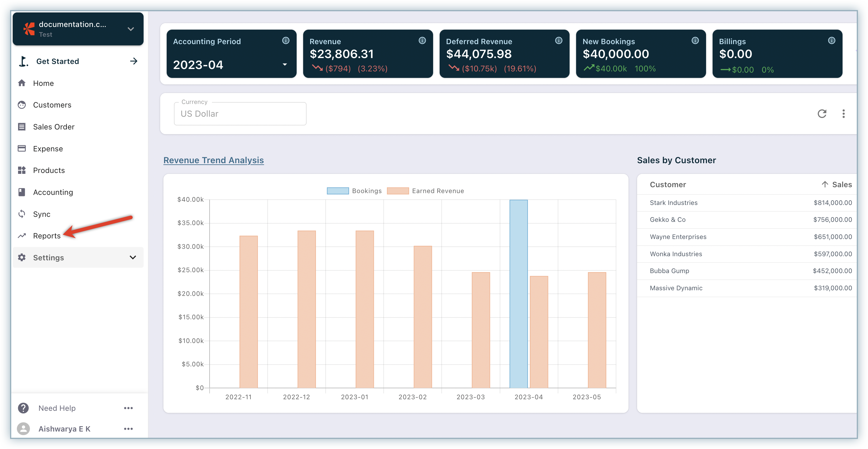868x449 pixels.
Task: Go to Reports in the sidebar
Action: tap(46, 236)
